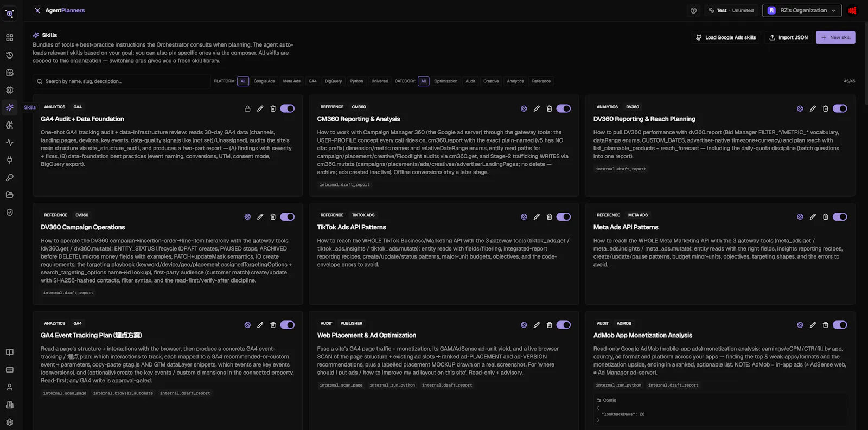
Task: Click the Import JSON button
Action: (788, 37)
